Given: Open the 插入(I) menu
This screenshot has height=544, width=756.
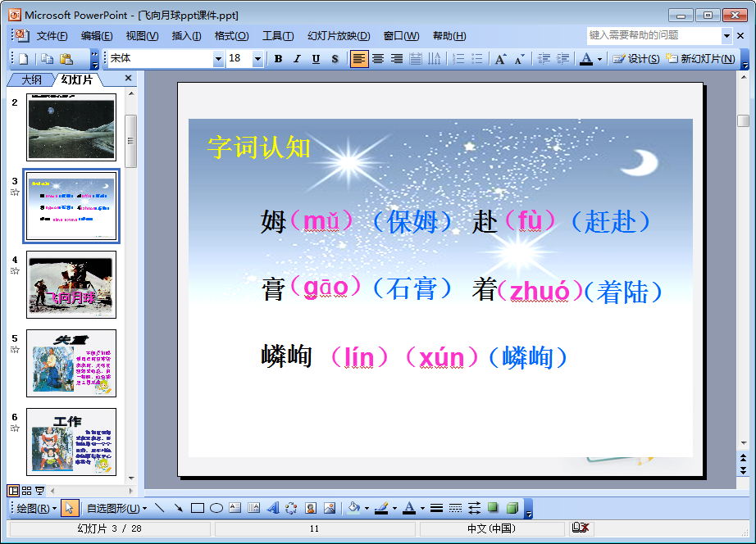Looking at the screenshot, I should click(x=186, y=36).
